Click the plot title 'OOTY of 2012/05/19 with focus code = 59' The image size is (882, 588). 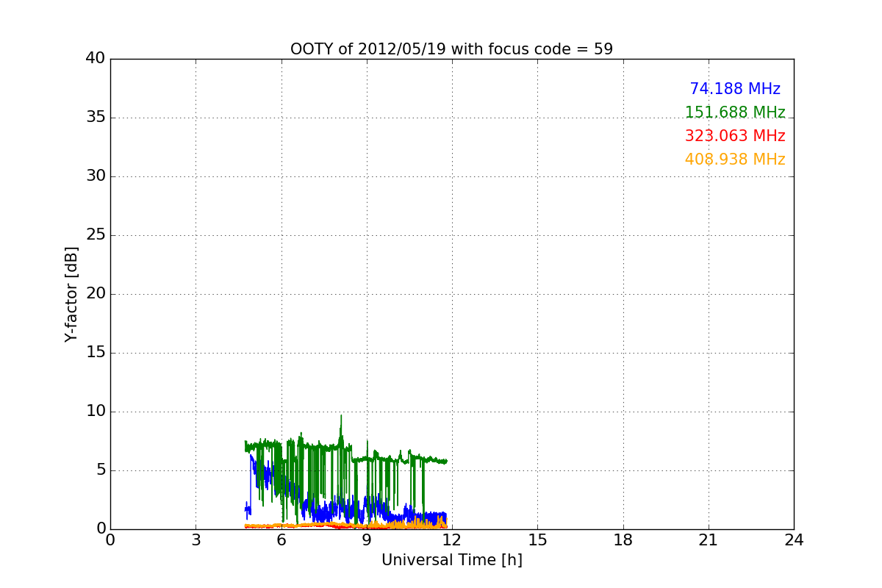[451, 49]
